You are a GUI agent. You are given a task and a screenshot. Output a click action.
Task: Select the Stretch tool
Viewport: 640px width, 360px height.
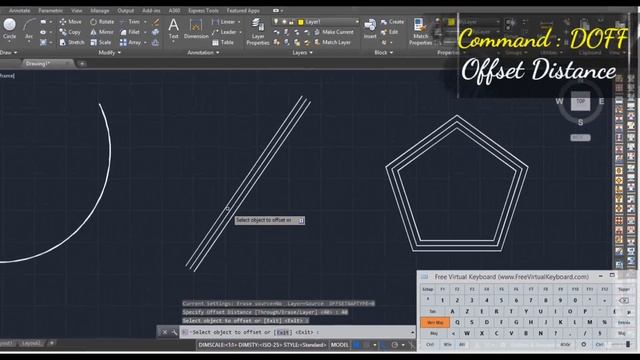(x=72, y=42)
